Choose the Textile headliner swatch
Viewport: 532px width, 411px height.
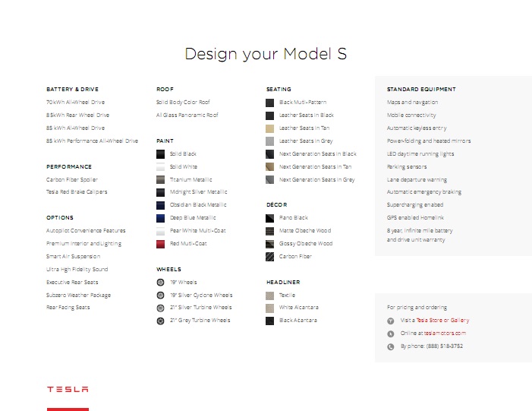(x=269, y=296)
